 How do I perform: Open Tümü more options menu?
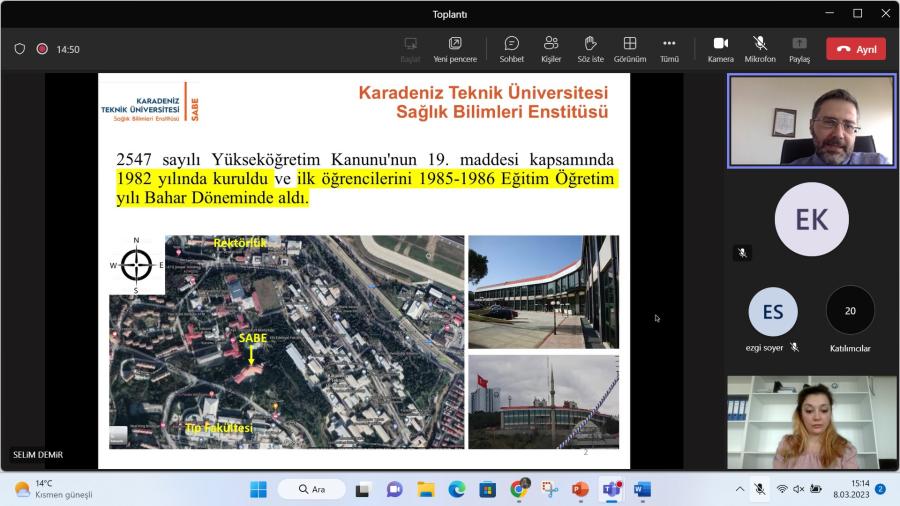coord(669,49)
